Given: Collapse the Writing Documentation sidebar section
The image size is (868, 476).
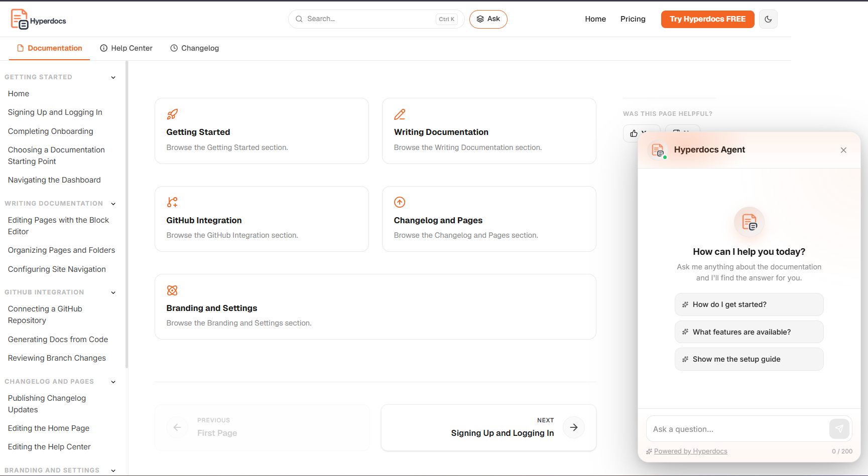Looking at the screenshot, I should (113, 204).
